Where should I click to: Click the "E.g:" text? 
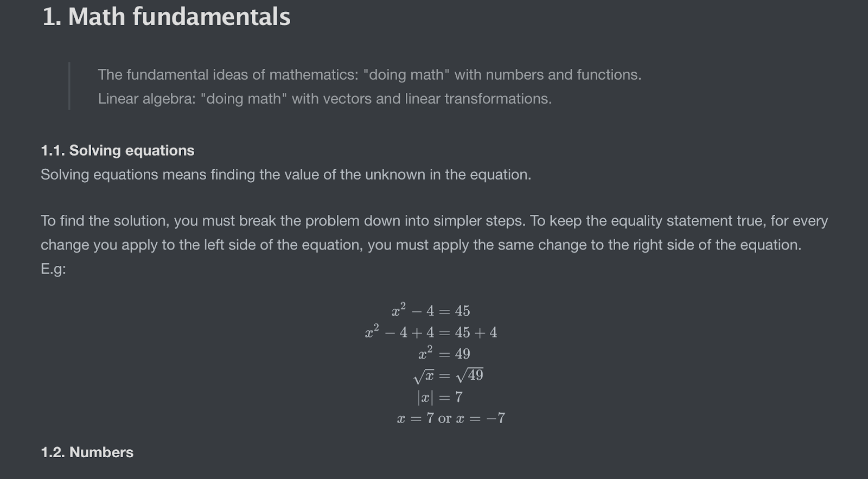click(53, 269)
